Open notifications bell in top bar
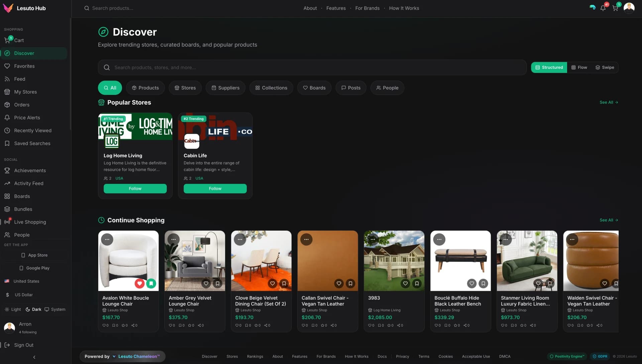This screenshot has width=642, height=364. [x=603, y=8]
